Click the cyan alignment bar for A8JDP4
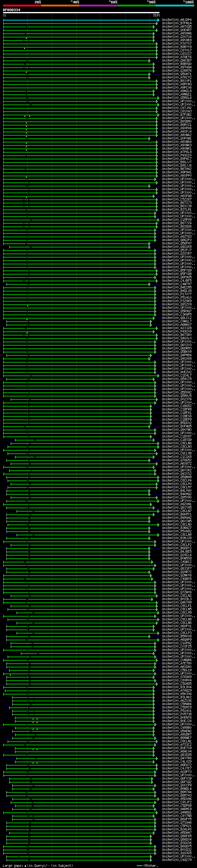The width and height of the screenshot is (197, 868). click(x=81, y=20)
